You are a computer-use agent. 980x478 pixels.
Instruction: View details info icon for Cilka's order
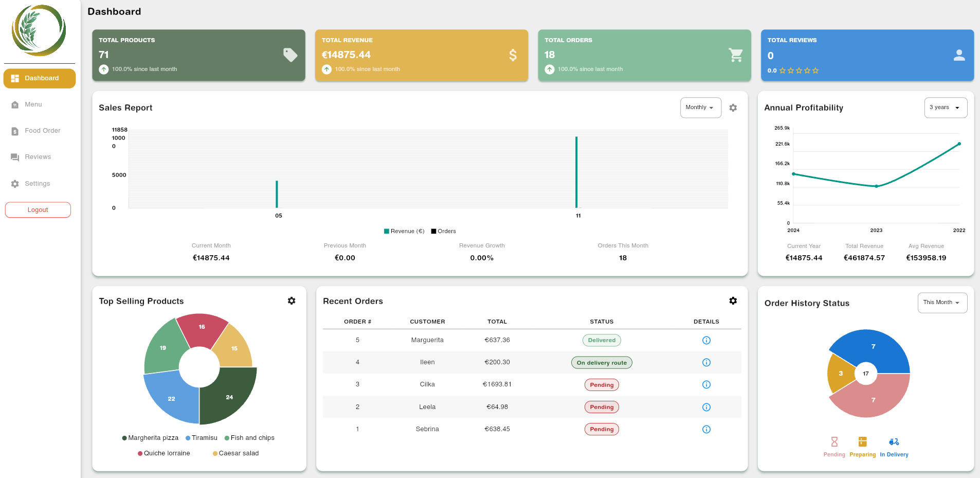pyautogui.click(x=706, y=384)
